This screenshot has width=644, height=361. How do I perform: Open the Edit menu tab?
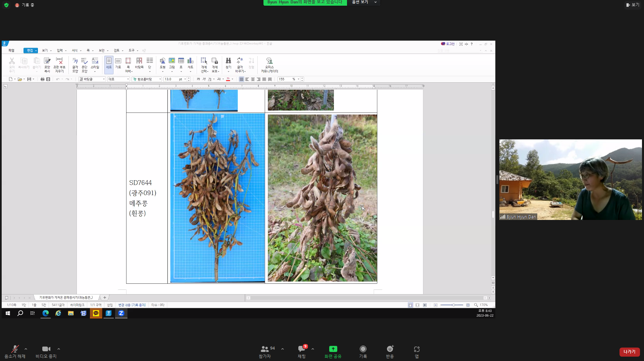pos(31,50)
